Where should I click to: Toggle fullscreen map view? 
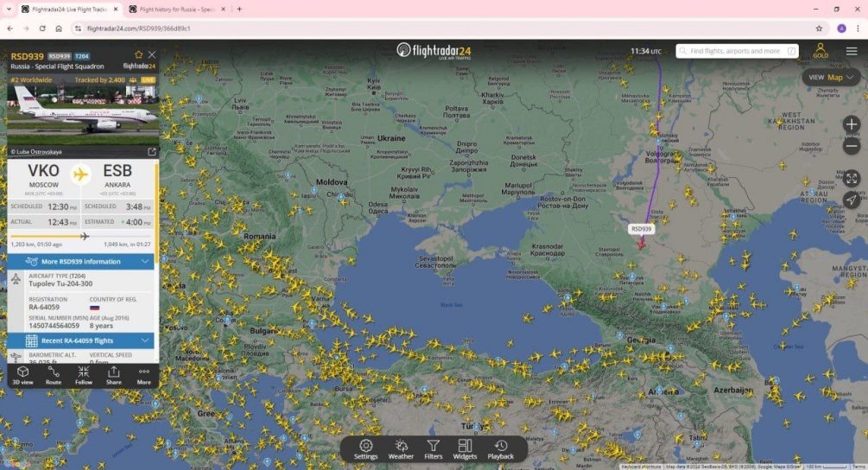click(852, 178)
